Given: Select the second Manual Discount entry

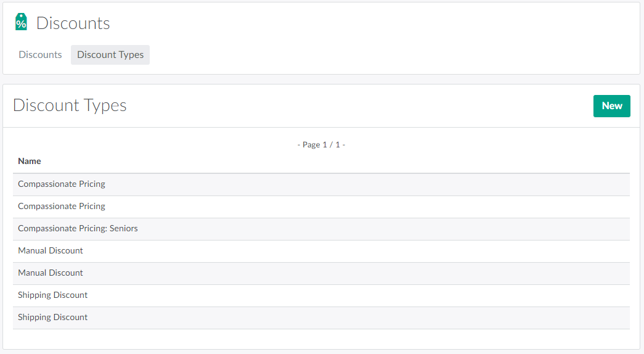Looking at the screenshot, I should pyautogui.click(x=51, y=273).
